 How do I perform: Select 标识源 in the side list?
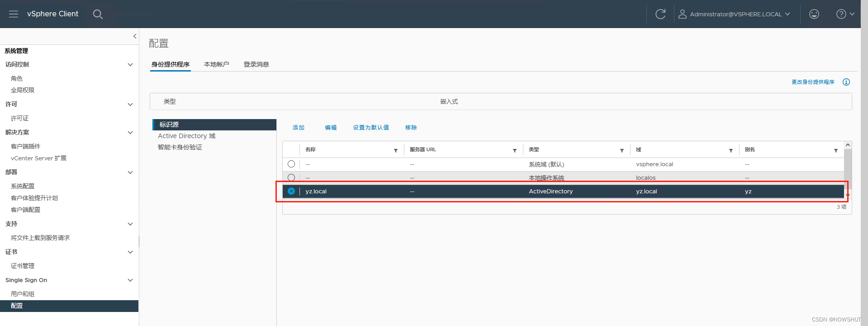(214, 125)
